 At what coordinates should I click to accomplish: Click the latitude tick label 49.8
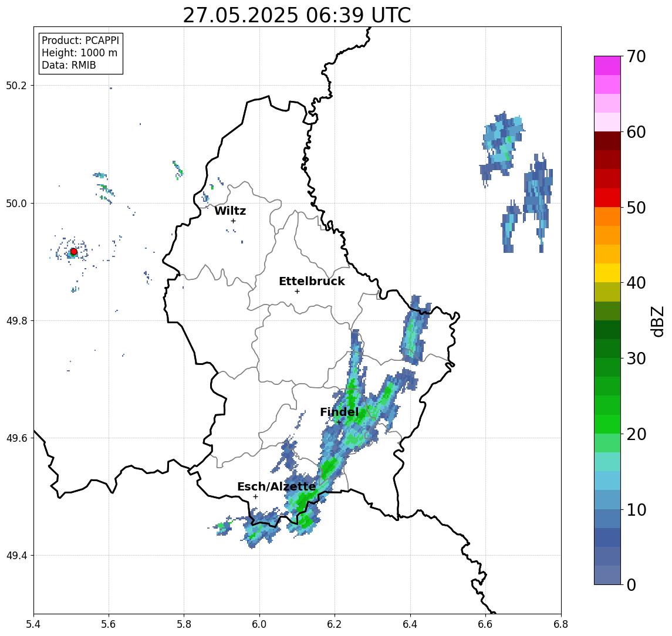16,320
